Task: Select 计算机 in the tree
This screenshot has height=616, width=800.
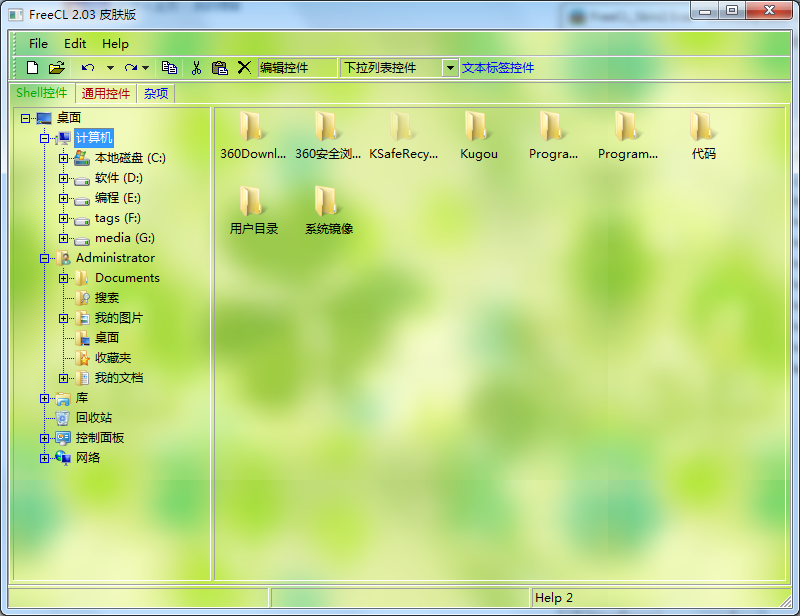Action: (x=94, y=138)
